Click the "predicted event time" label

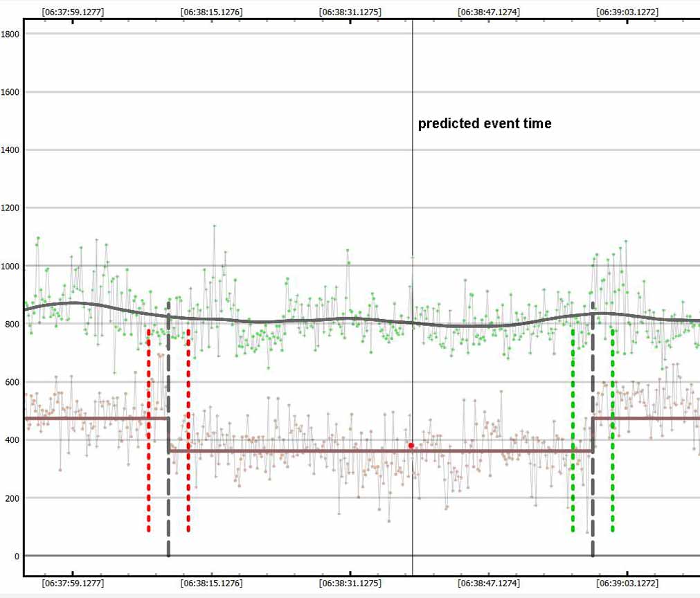click(x=485, y=124)
